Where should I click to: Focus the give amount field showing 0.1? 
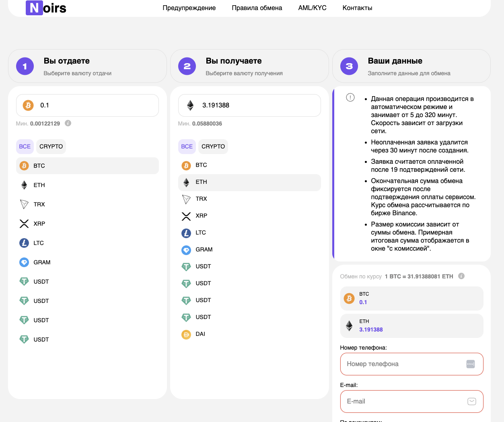point(87,105)
